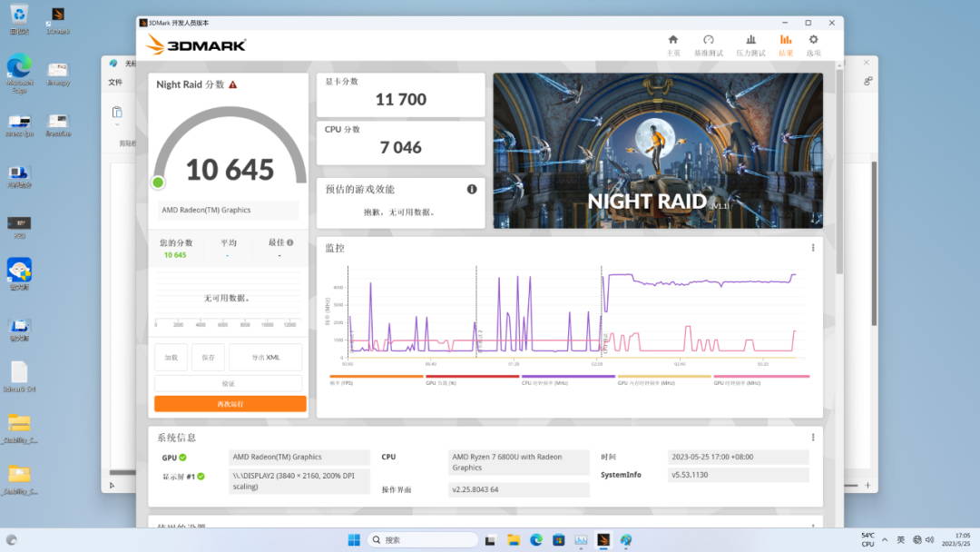Click the Validate button
Viewport: 980px width, 552px height.
228,383
